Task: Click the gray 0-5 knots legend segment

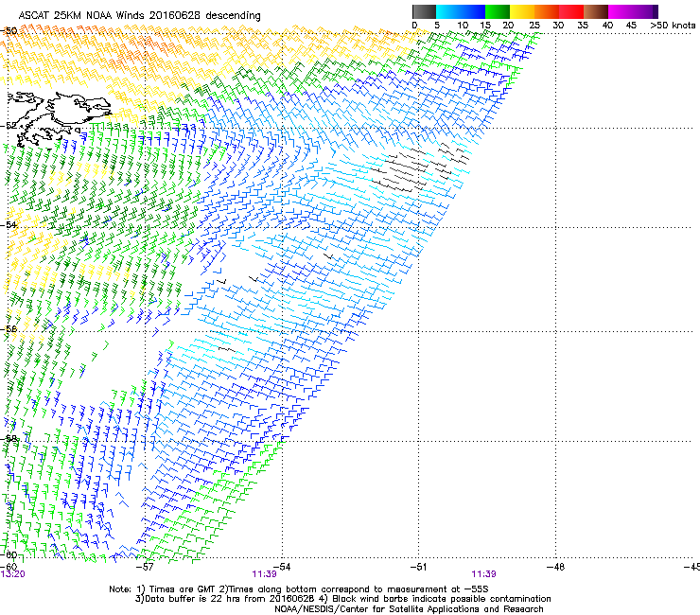Action: 424,11
